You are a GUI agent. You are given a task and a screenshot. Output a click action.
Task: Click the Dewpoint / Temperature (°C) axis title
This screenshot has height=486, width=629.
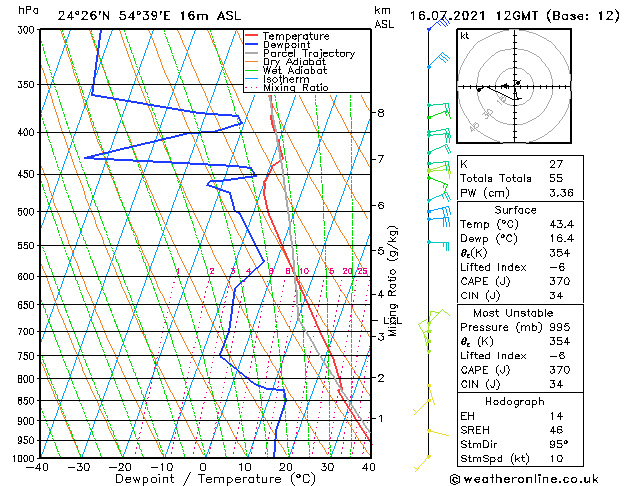tap(215, 479)
